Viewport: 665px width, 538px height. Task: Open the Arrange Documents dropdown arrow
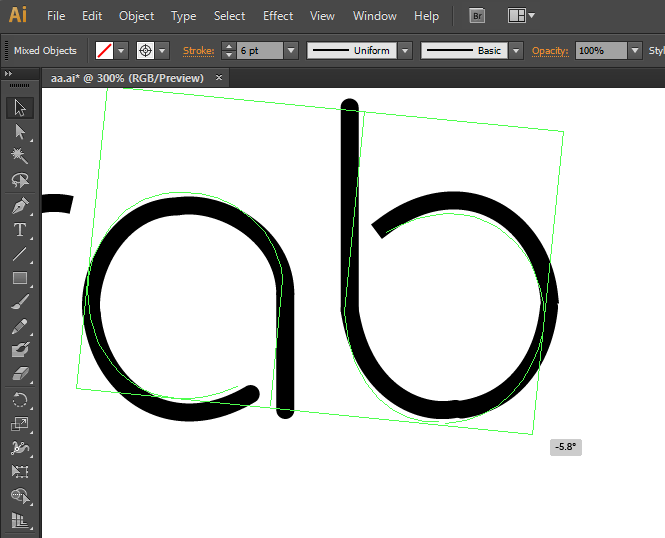tap(532, 16)
